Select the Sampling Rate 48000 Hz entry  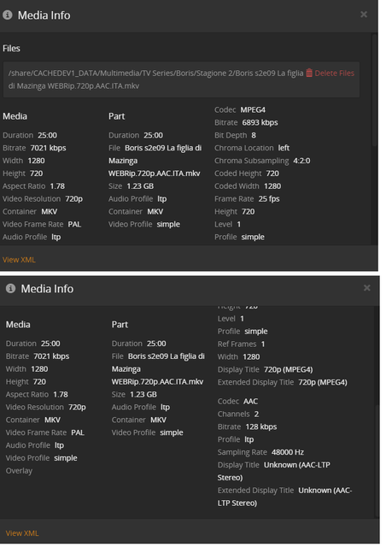tap(260, 452)
